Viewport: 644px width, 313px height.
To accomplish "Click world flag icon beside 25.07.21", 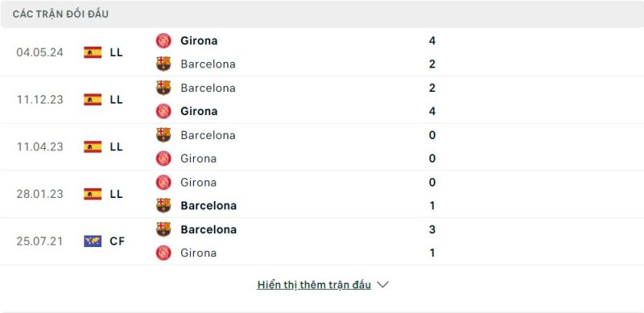I will coord(93,241).
